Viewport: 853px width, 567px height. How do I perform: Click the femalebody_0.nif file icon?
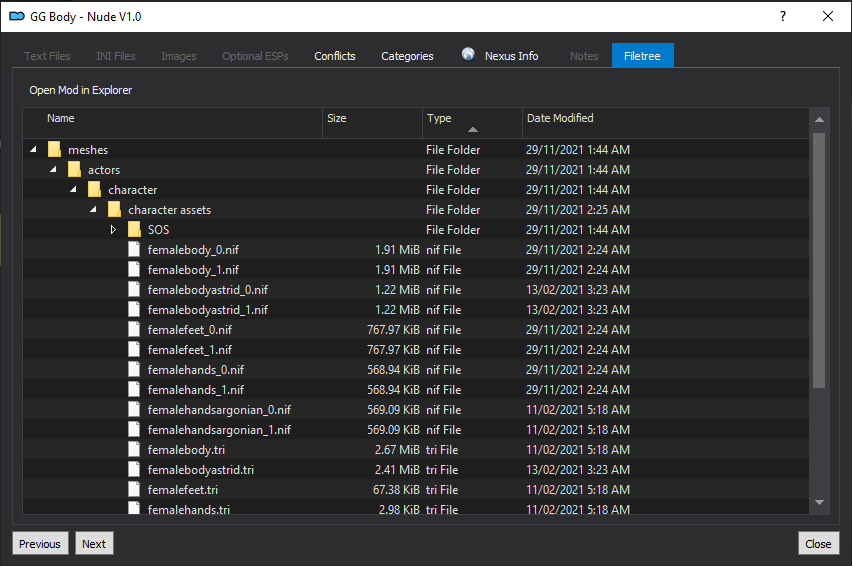point(134,249)
